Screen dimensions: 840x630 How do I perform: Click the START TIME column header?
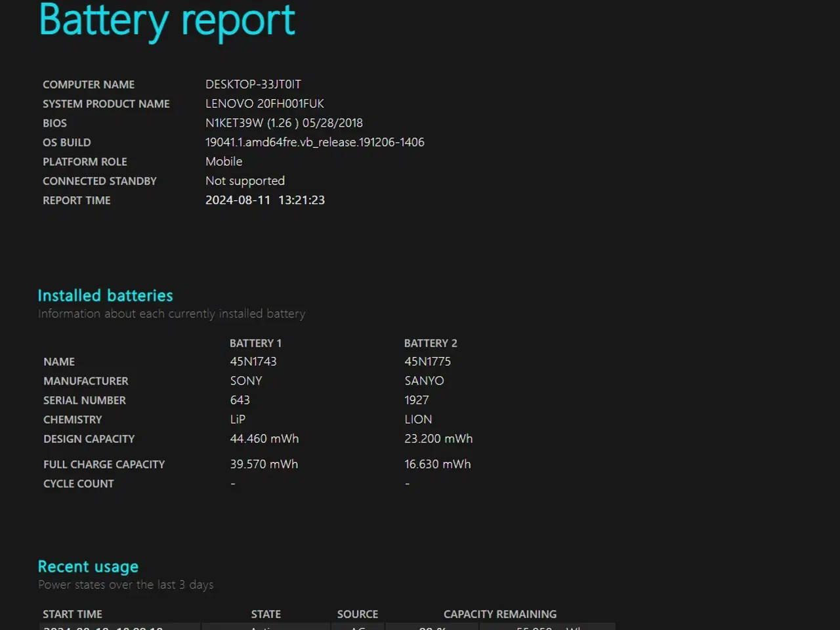pos(72,614)
